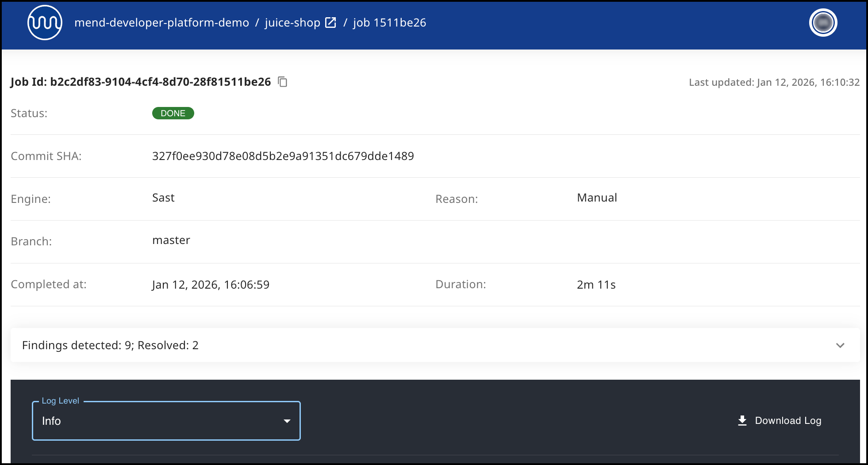868x465 pixels.
Task: Click the job 1511be26 breadcrumb
Action: [x=389, y=23]
